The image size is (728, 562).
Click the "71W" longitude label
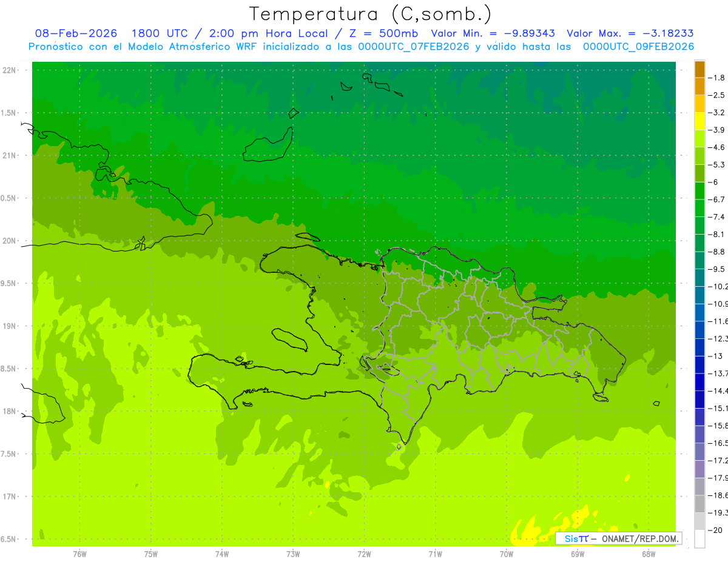tap(436, 554)
